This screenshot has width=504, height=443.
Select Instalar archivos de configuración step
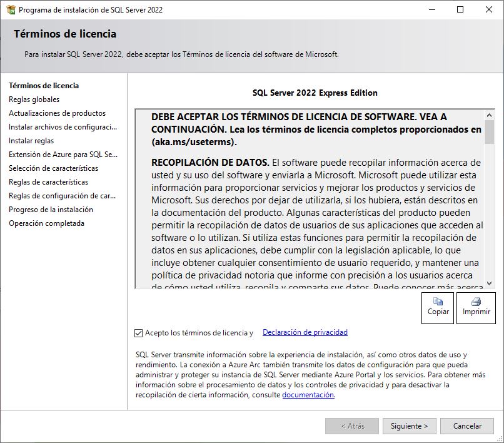(x=63, y=127)
